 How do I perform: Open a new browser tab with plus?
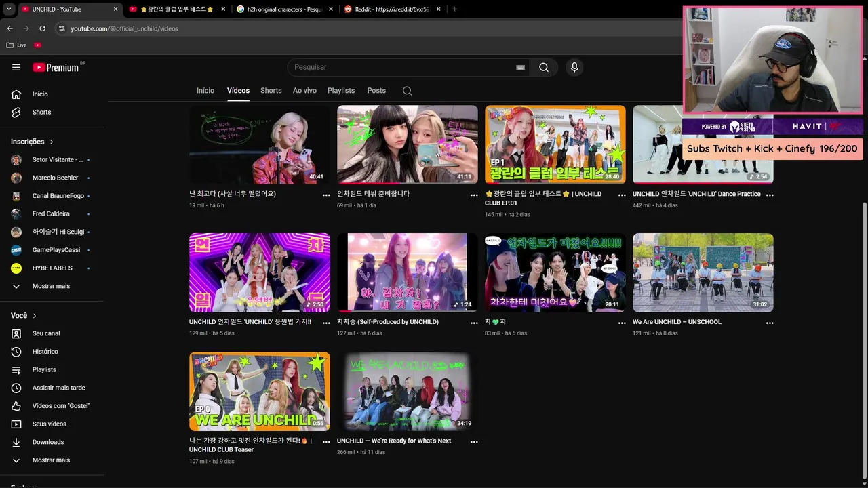click(x=454, y=9)
